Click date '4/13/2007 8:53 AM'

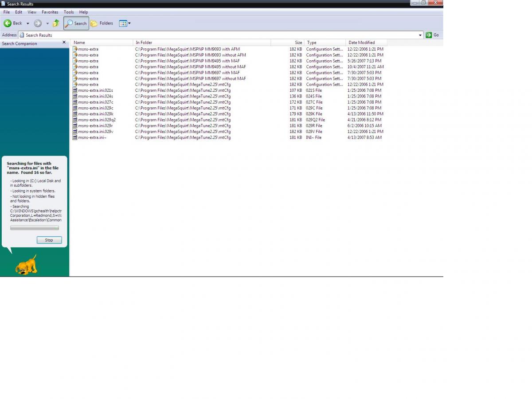364,137
